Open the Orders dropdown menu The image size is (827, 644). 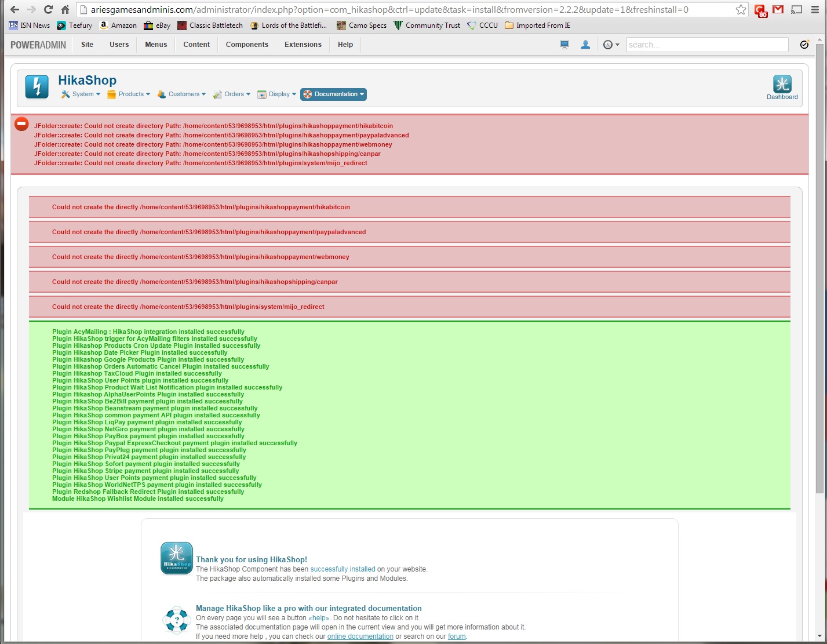pos(232,94)
